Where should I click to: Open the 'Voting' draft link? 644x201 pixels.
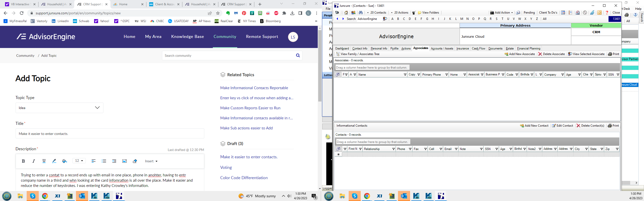tap(226, 167)
